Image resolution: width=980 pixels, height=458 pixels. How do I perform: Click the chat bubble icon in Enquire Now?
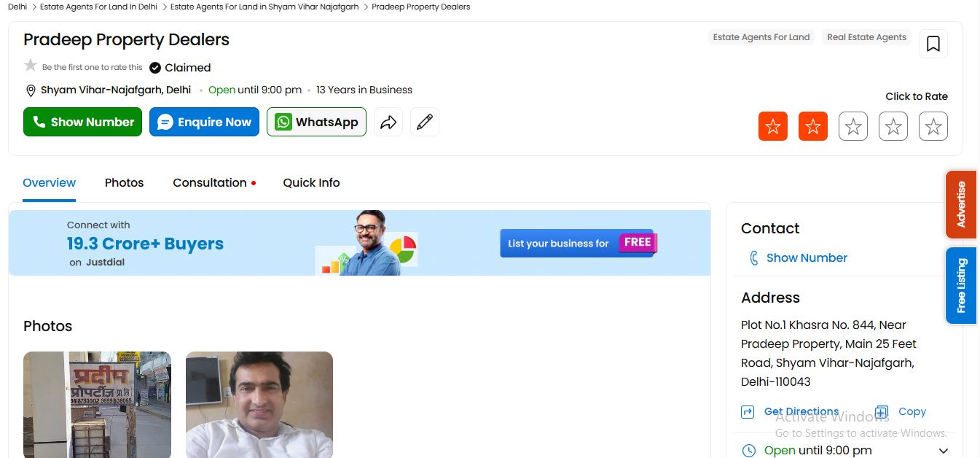click(165, 122)
